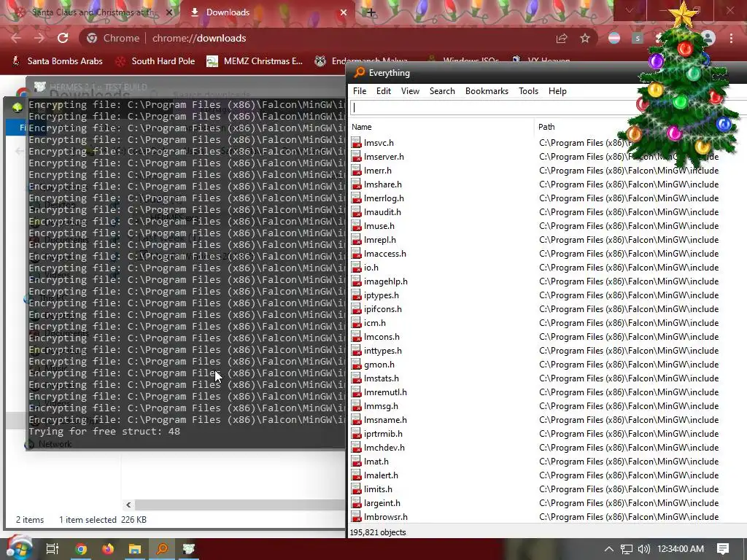Click file name iprtrmib.h
The width and height of the screenshot is (747, 560).
click(x=383, y=433)
